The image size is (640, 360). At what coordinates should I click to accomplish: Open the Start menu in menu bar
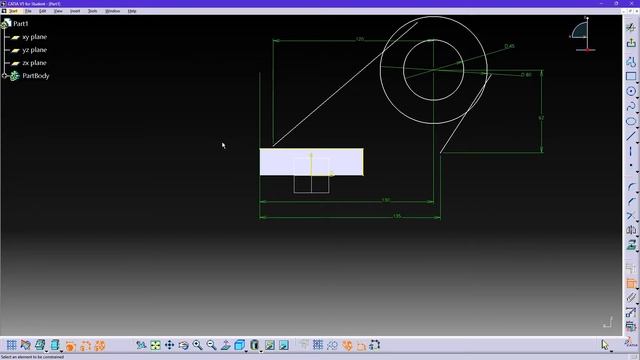(x=13, y=11)
